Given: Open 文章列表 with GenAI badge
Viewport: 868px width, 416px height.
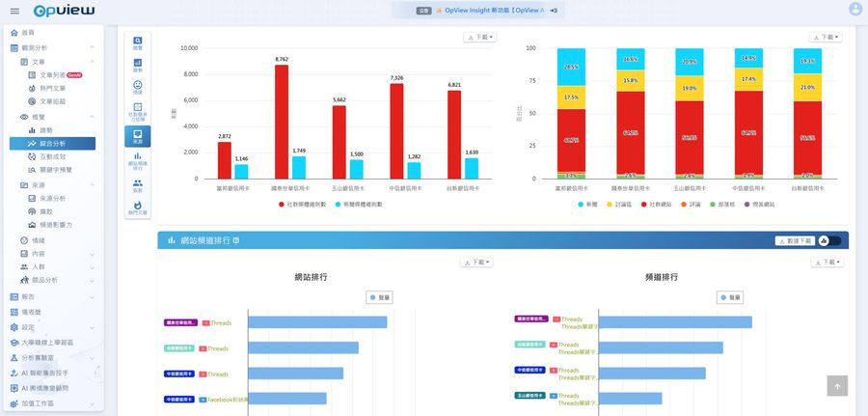Looking at the screenshot, I should click(x=55, y=74).
